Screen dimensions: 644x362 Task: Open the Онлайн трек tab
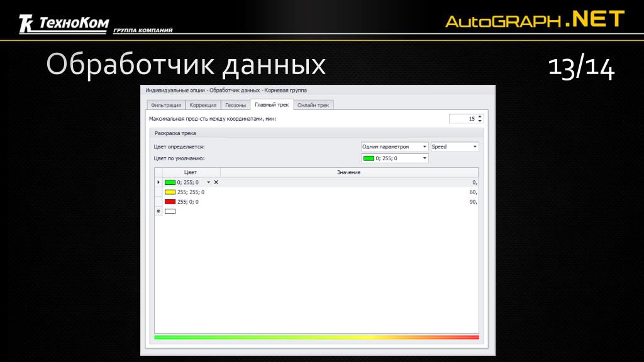coord(313,105)
